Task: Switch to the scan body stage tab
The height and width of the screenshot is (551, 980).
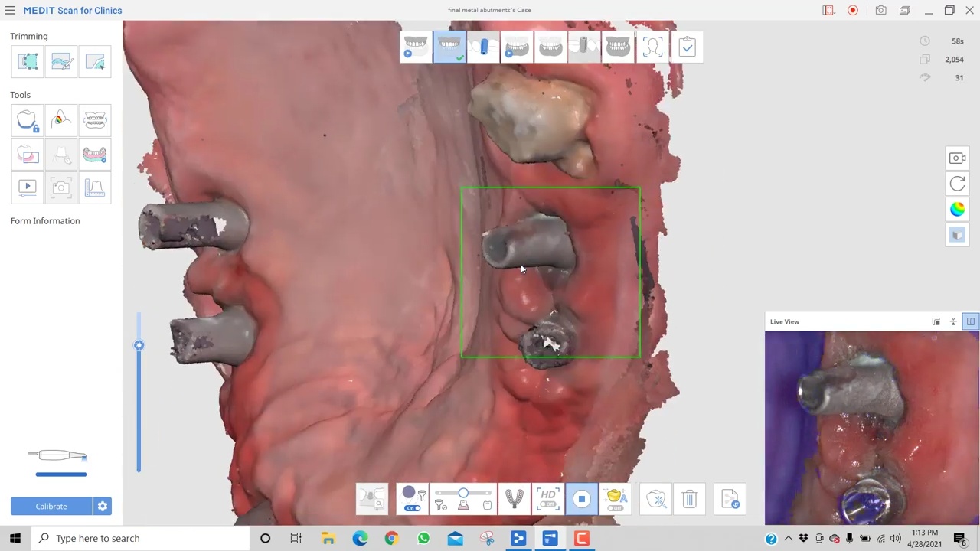Action: click(x=483, y=47)
